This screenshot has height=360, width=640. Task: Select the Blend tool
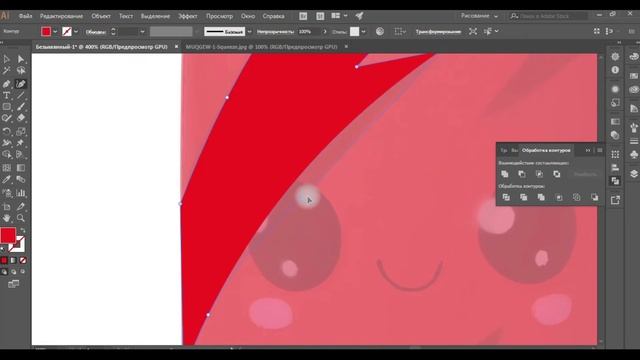coord(20,180)
